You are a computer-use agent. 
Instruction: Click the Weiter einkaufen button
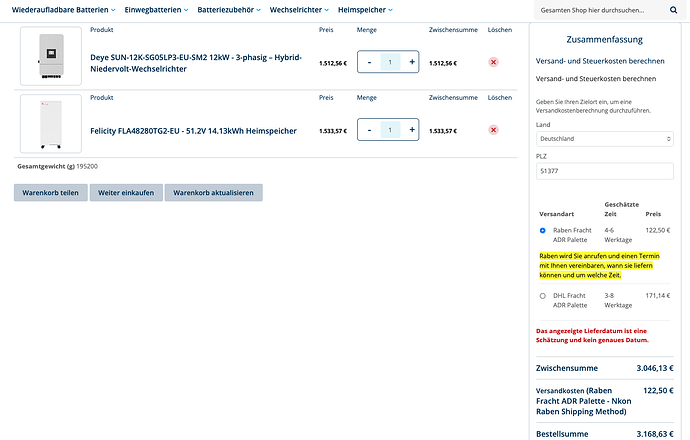[126, 193]
